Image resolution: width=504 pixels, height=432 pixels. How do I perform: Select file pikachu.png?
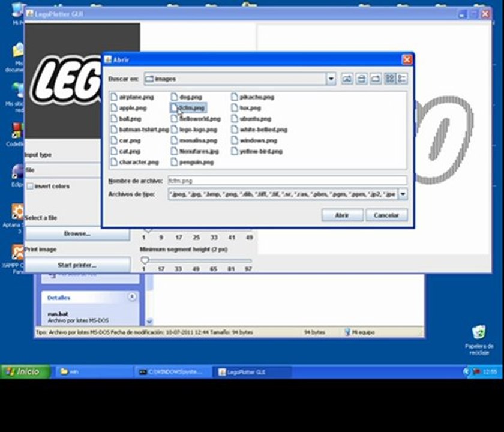coord(253,97)
